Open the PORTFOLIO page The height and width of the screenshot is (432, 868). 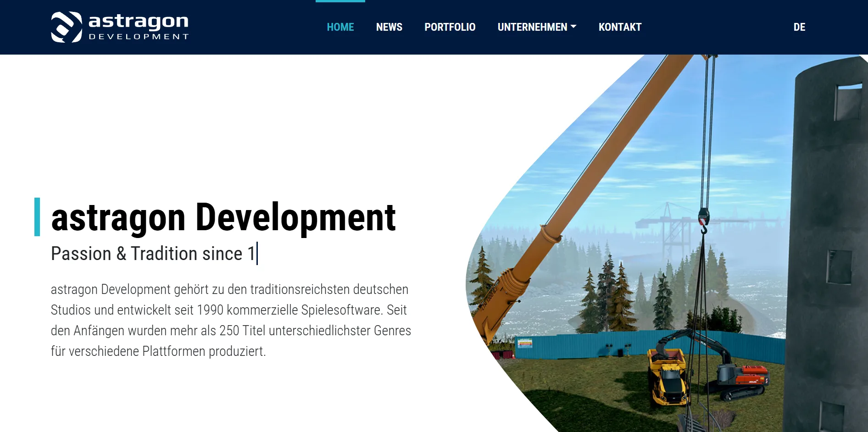450,27
